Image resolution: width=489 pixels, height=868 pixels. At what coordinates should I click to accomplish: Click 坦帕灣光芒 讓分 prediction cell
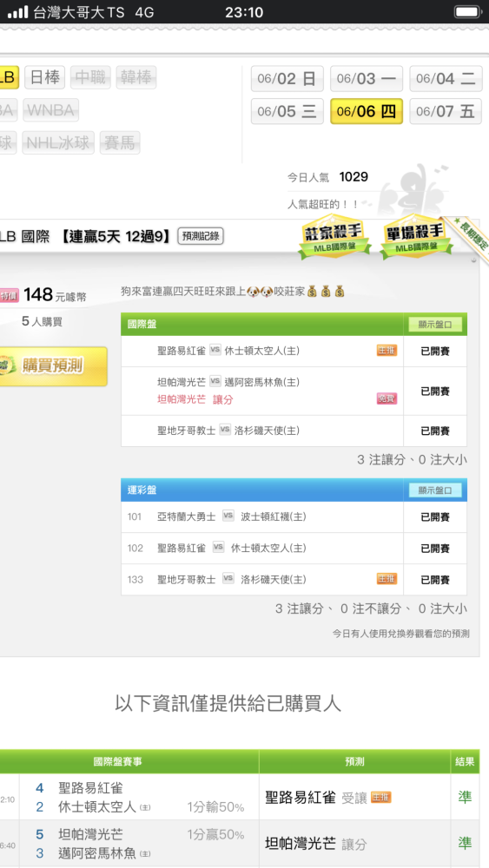coord(354,844)
